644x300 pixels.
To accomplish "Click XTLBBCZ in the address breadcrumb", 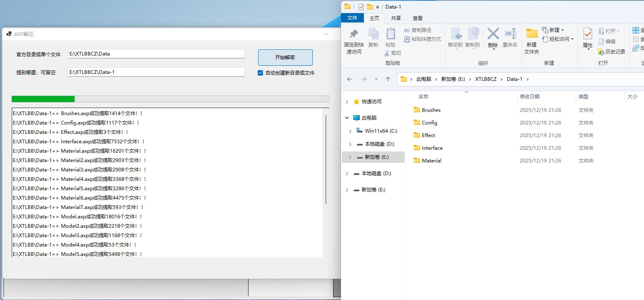I will click(x=486, y=79).
